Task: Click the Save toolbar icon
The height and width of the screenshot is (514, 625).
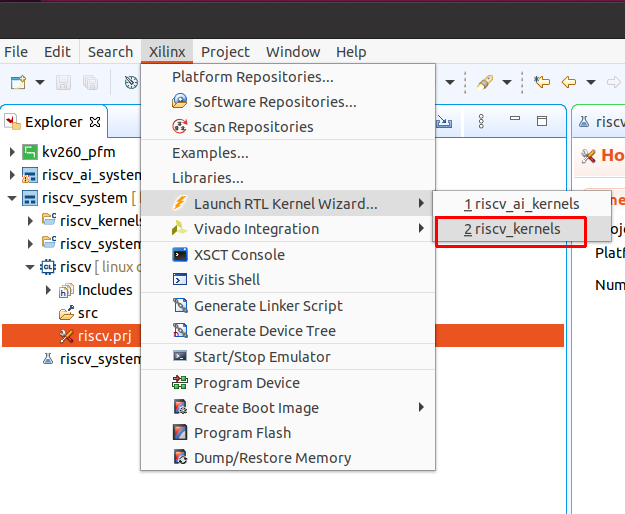Action: 63,82
